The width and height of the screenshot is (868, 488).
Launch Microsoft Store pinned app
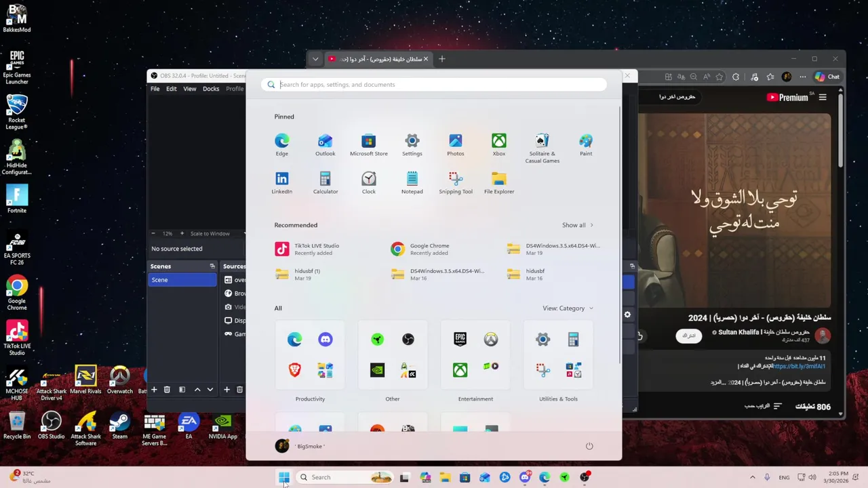click(368, 144)
